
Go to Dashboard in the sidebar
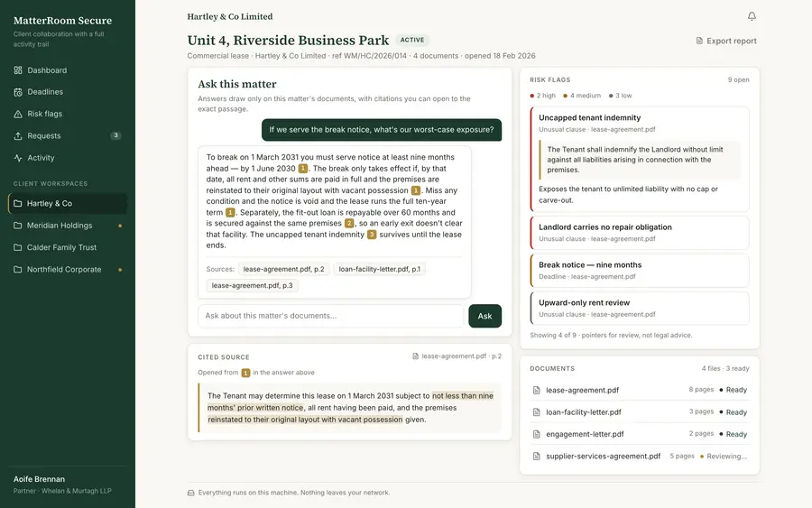tap(68, 69)
